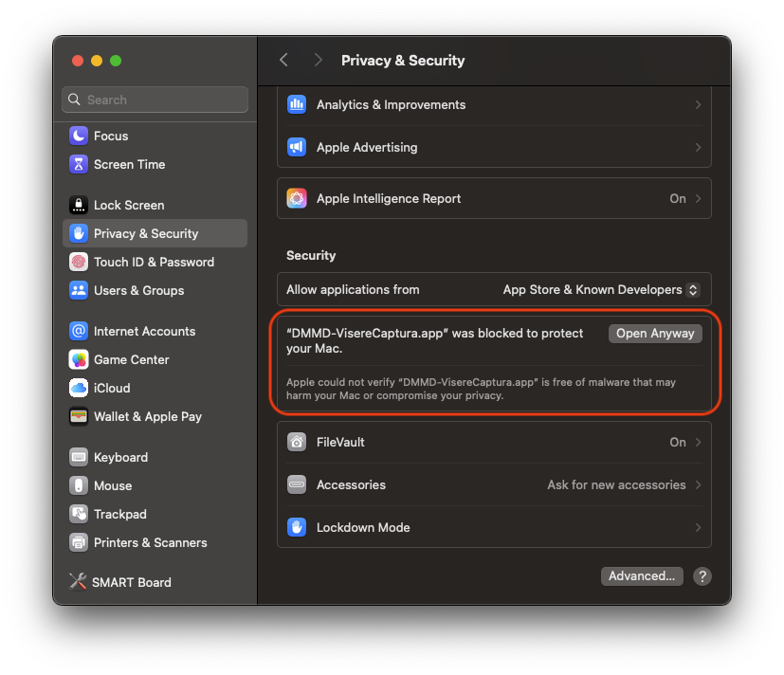Click the Touch ID fingerprint icon

tap(79, 262)
